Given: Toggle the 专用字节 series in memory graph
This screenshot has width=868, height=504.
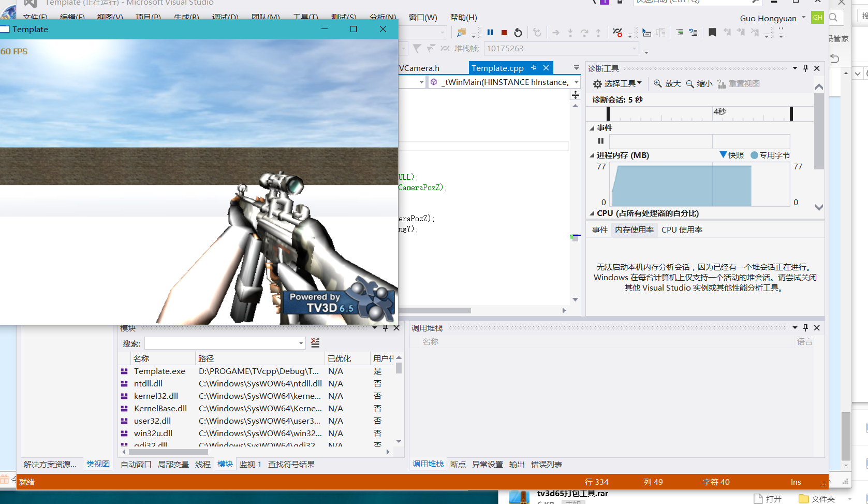Looking at the screenshot, I should tap(770, 155).
